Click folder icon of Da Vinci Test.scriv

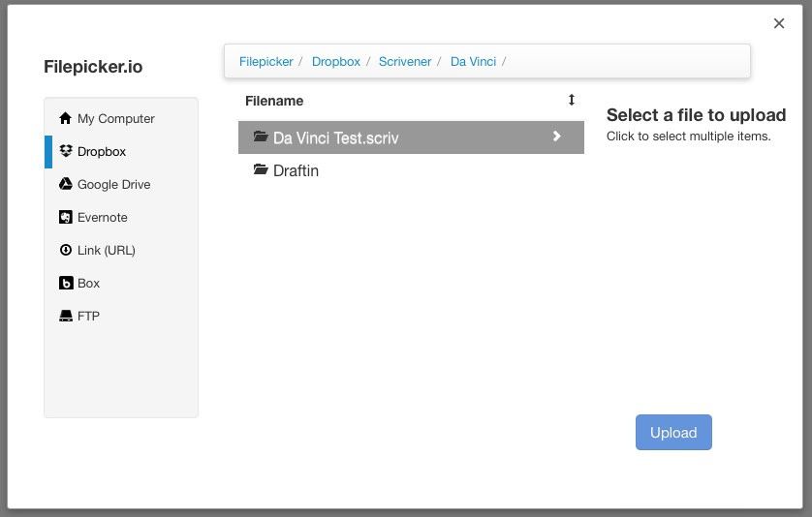[260, 137]
